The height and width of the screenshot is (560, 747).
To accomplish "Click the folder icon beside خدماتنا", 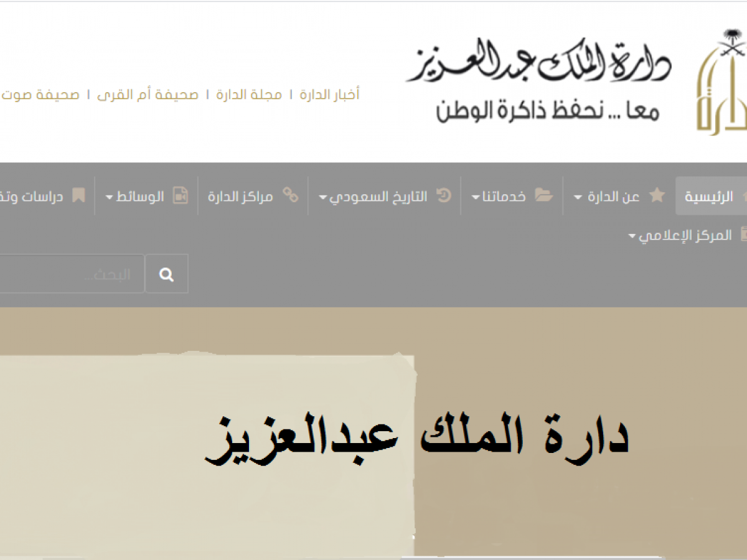I will (x=544, y=196).
